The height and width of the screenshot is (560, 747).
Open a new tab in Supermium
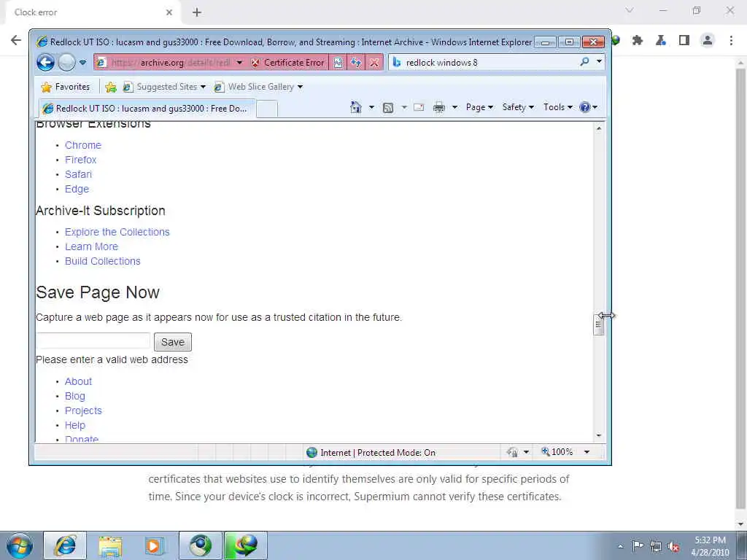point(197,12)
